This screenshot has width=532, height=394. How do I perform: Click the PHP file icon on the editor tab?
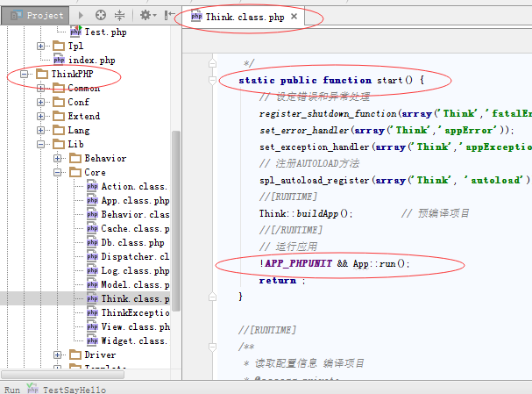coord(196,17)
